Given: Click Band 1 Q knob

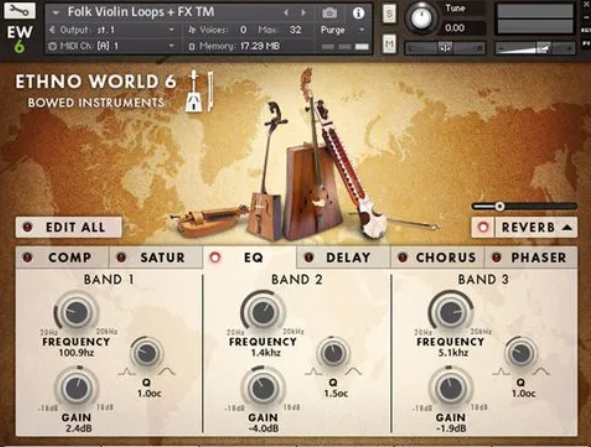Looking at the screenshot, I should pos(147,353).
